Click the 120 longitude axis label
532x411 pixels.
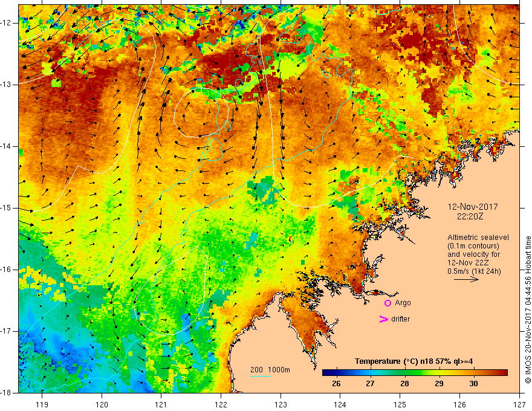[102, 404]
